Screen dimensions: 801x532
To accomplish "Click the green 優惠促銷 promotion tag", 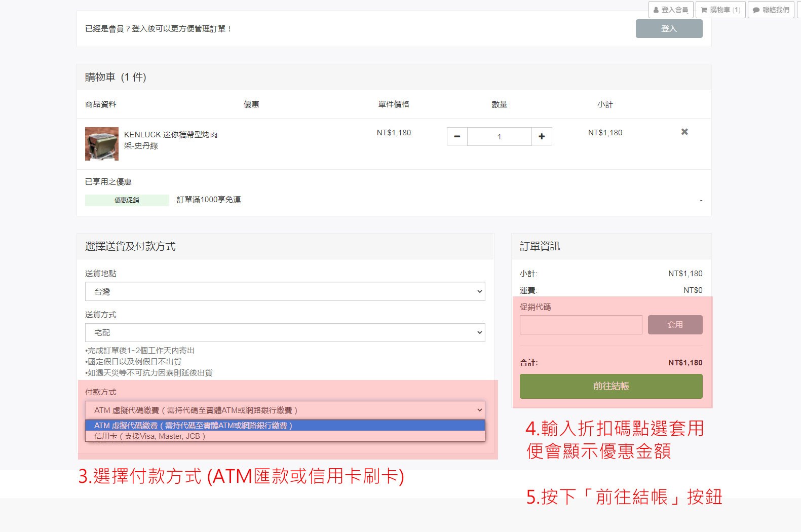I will pyautogui.click(x=127, y=200).
